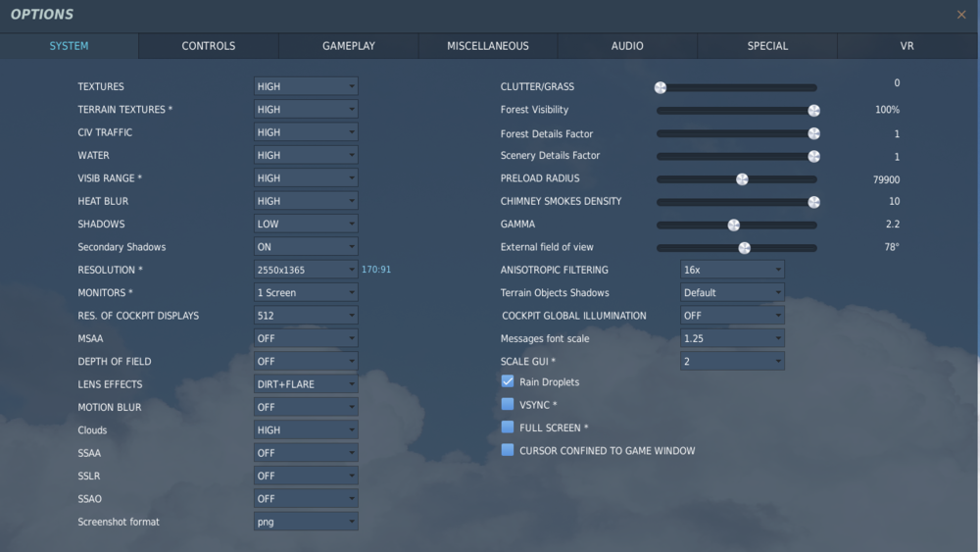Image resolution: width=980 pixels, height=552 pixels.
Task: Enable the FULL SCREEN checkbox
Action: click(x=508, y=427)
